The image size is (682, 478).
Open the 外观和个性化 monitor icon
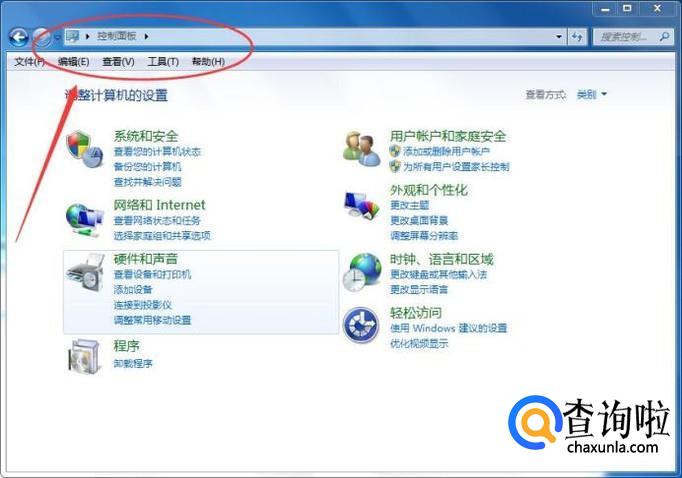(362, 205)
